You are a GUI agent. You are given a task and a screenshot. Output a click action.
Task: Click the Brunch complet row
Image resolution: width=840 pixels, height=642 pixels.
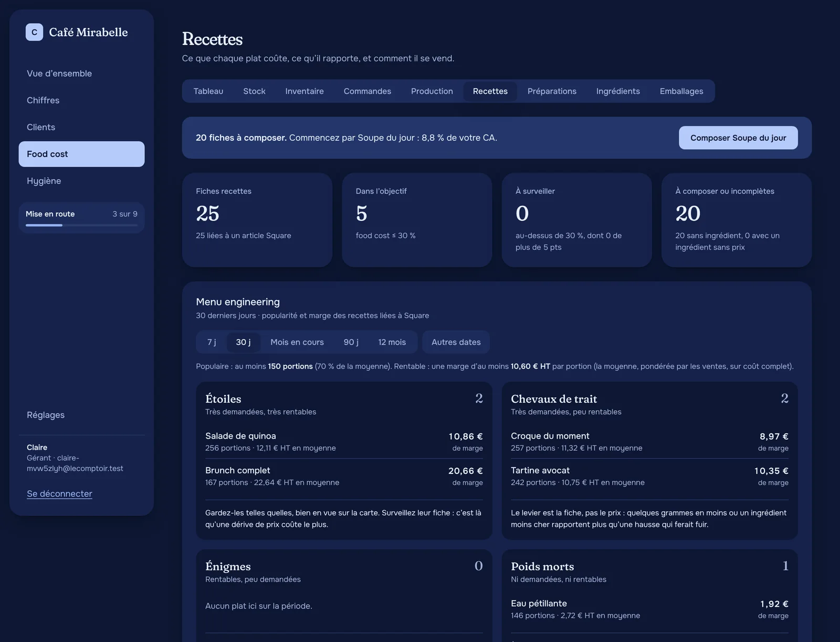344,477
